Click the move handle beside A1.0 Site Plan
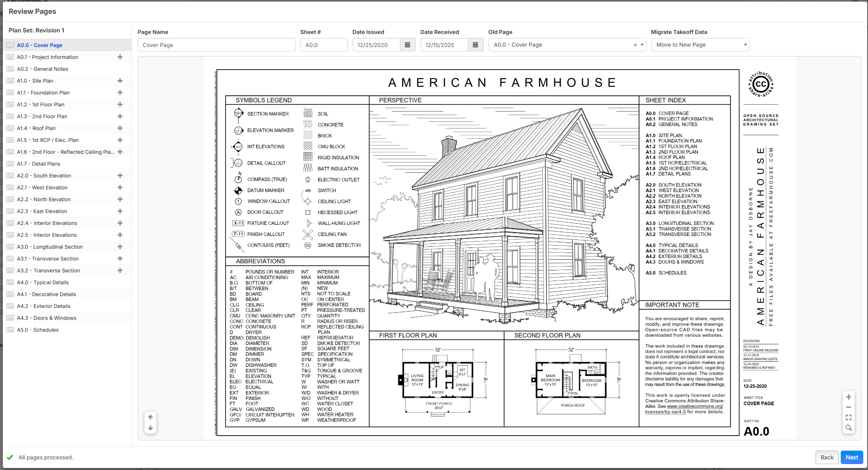The height and width of the screenshot is (470, 868). 120,81
